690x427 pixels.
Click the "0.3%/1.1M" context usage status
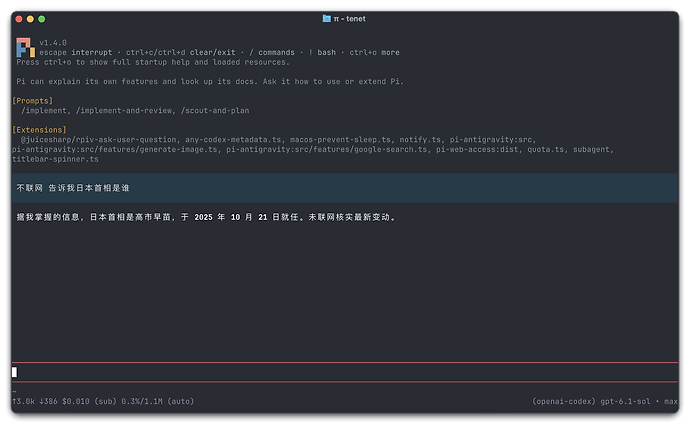click(x=142, y=401)
